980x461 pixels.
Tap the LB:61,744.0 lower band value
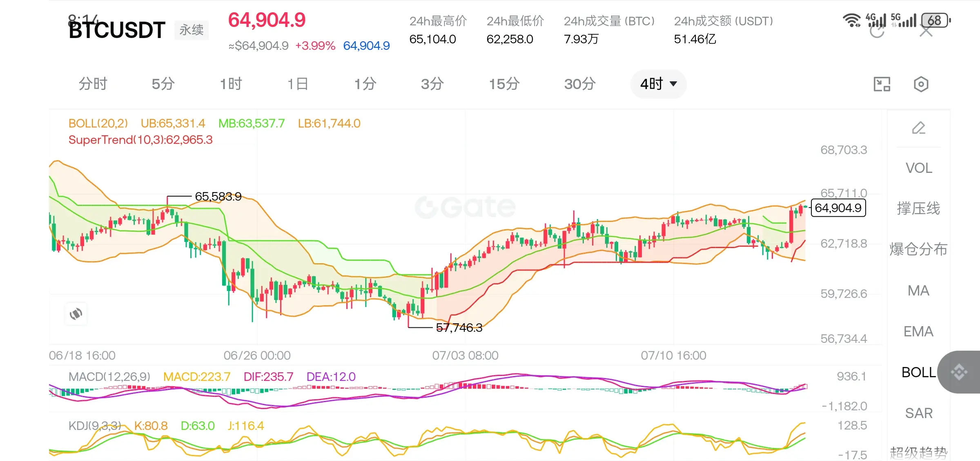[329, 123]
